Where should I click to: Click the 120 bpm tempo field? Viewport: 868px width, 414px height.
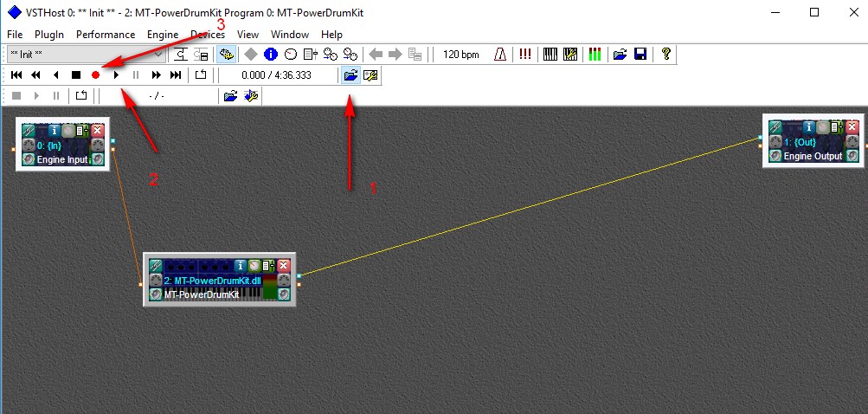pos(461,55)
